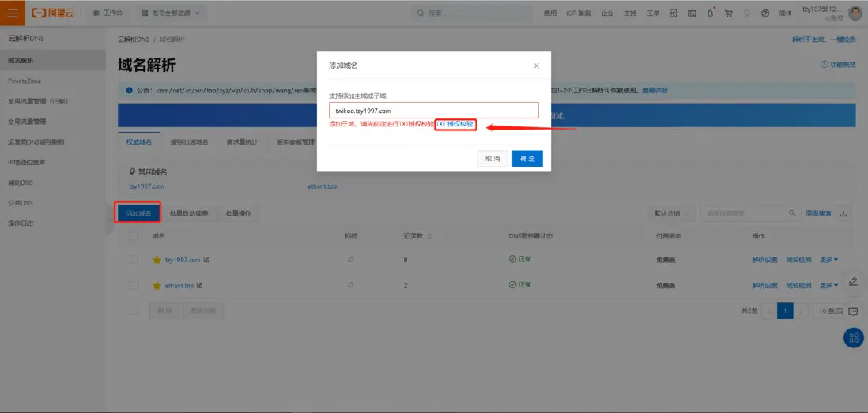Click 取消 in the dialog
Screen dimensions: 868x413
pyautogui.click(x=492, y=159)
